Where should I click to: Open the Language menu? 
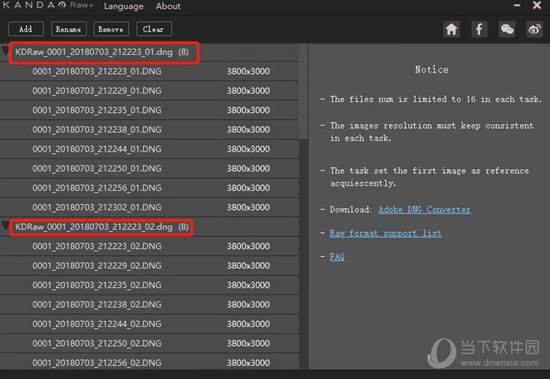(124, 6)
